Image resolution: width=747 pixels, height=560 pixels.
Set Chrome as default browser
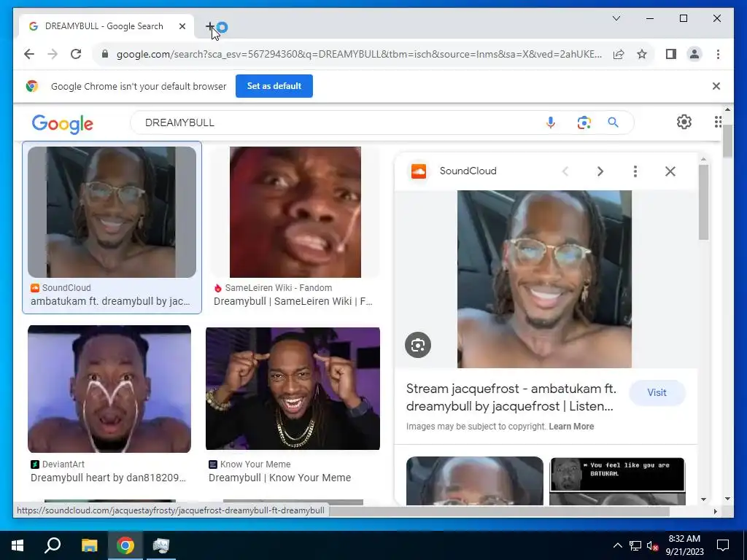(x=274, y=86)
